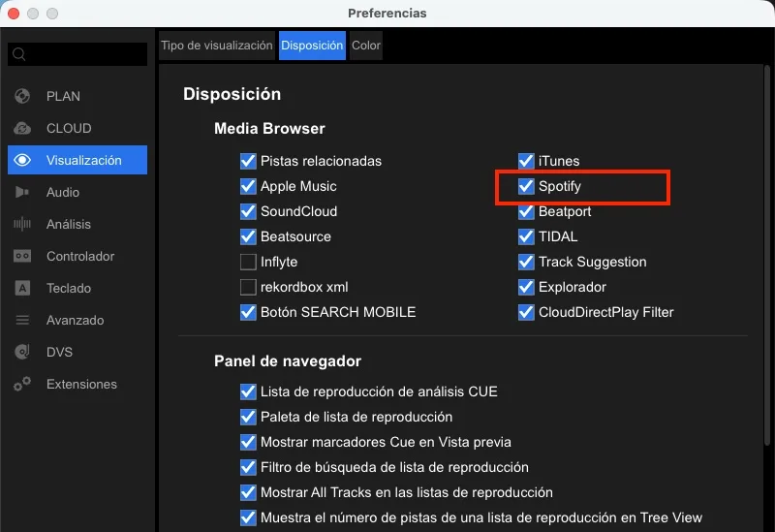775x532 pixels.
Task: Click the preferences search field
Action: point(77,54)
